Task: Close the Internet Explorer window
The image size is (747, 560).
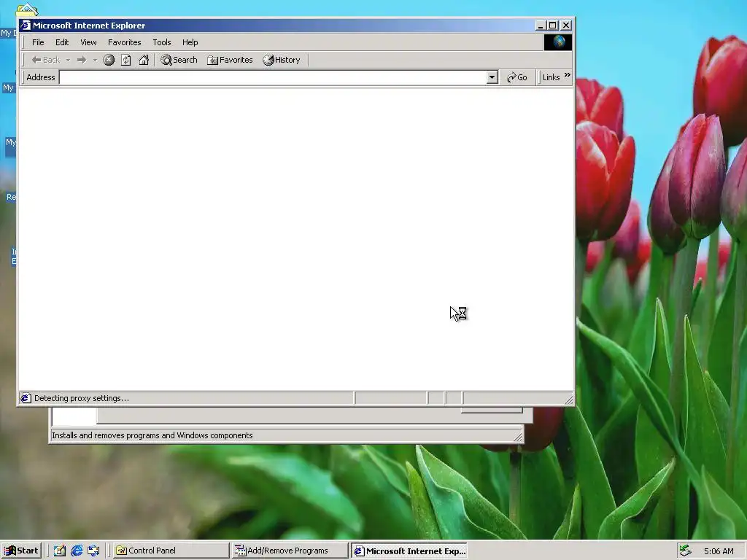Action: pyautogui.click(x=566, y=26)
